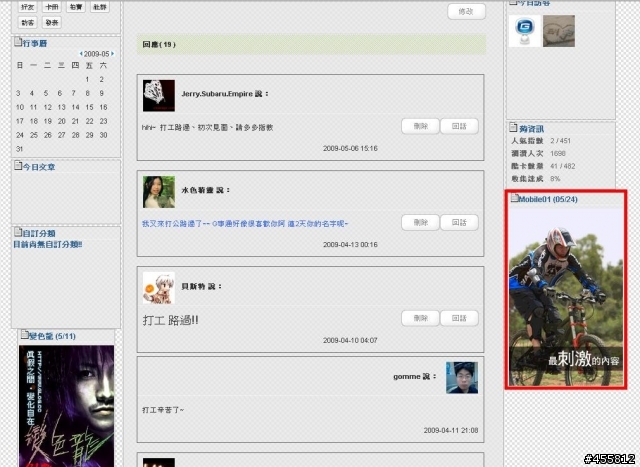Click the 瀏覽人次 1698 row

click(538, 153)
